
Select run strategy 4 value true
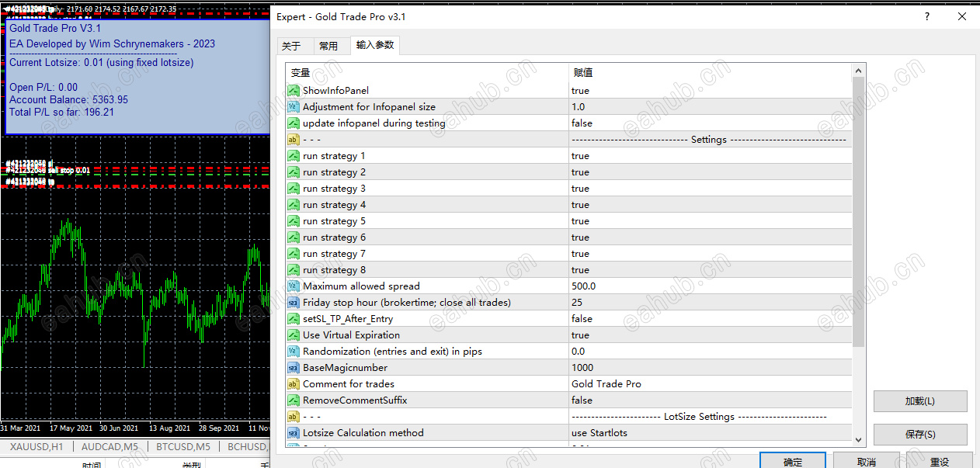(x=580, y=205)
